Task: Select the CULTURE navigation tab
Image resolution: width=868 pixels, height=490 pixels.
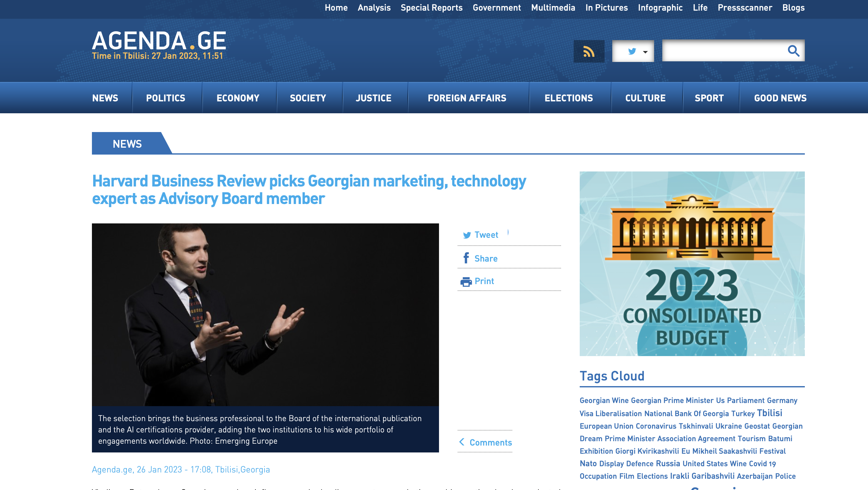Action: tap(645, 98)
